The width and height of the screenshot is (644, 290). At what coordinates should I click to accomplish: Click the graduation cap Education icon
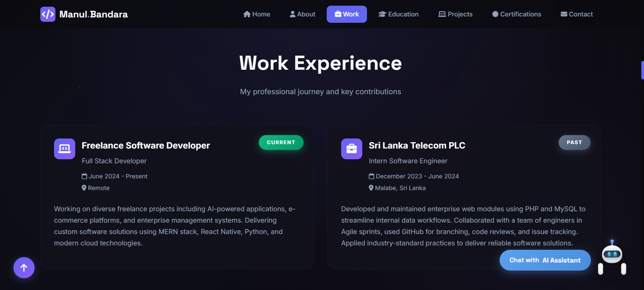coord(382,14)
